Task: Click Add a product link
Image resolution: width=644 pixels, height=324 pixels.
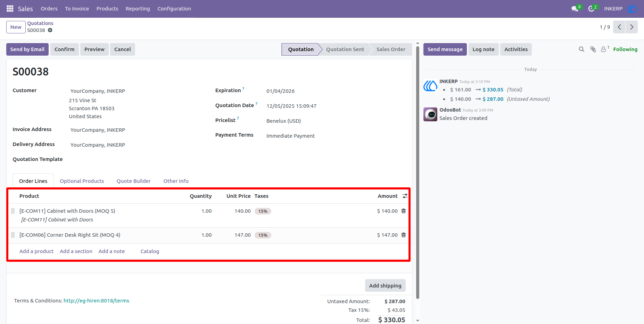Action: pos(36,251)
